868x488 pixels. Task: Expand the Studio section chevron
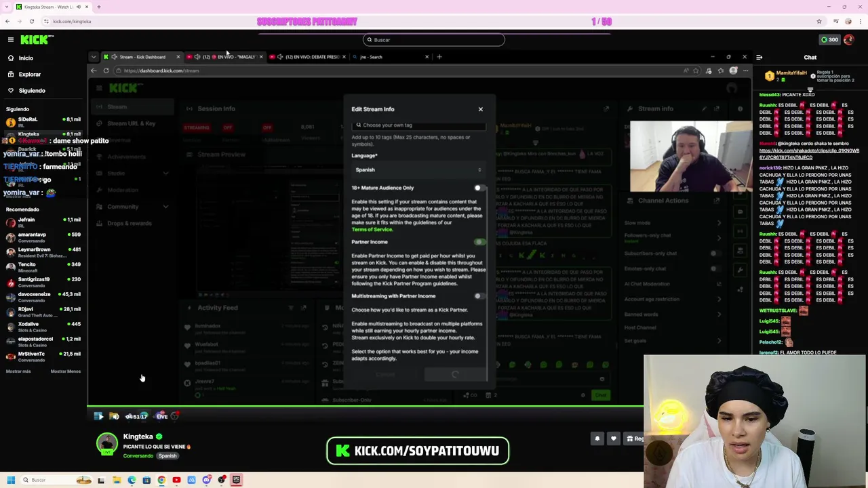[165, 174]
